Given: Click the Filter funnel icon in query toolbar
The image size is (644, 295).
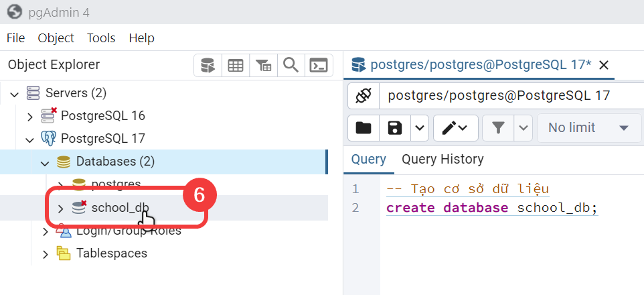Looking at the screenshot, I should (498, 127).
